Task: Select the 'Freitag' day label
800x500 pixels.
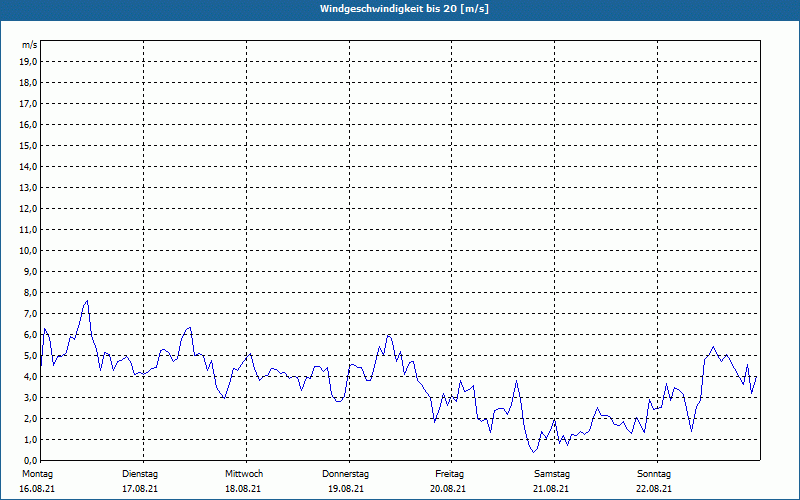Action: [449, 474]
